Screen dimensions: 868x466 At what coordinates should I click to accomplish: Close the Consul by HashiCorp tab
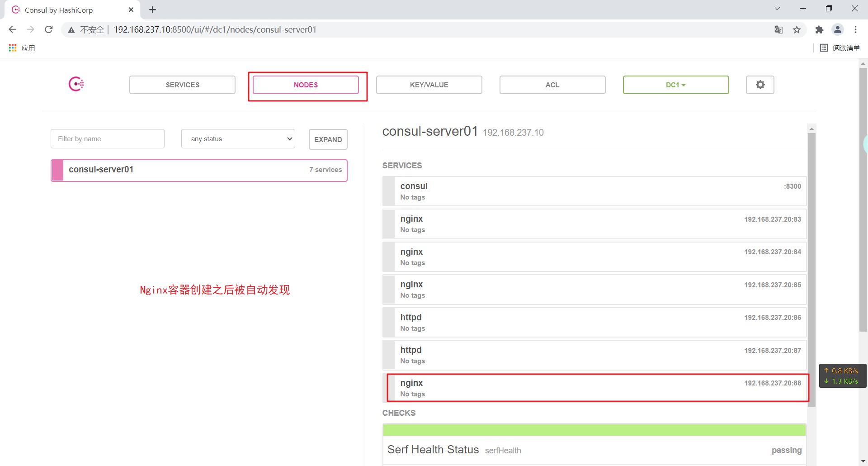tap(131, 10)
